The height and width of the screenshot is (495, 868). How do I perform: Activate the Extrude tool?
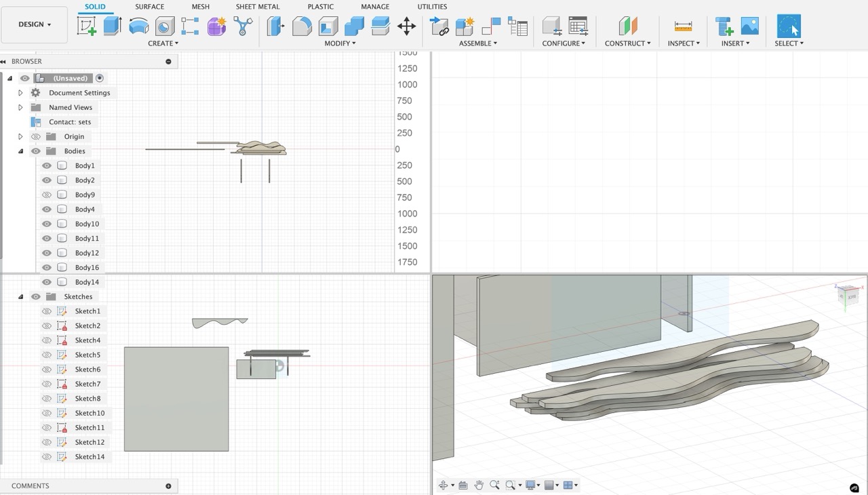tap(112, 26)
